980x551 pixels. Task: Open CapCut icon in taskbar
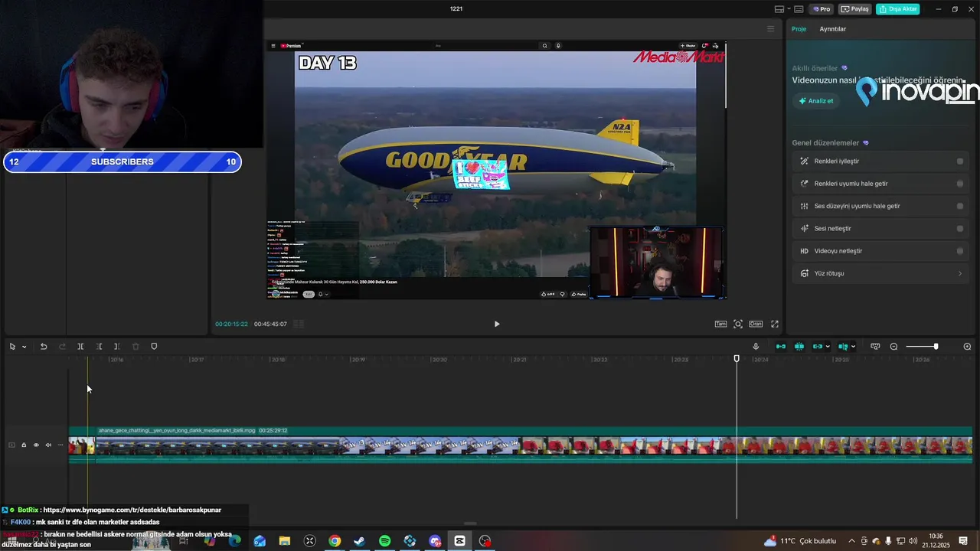(459, 541)
